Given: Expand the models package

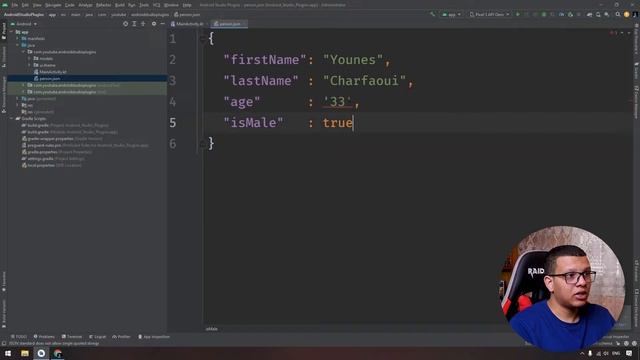Looking at the screenshot, I should (29, 58).
